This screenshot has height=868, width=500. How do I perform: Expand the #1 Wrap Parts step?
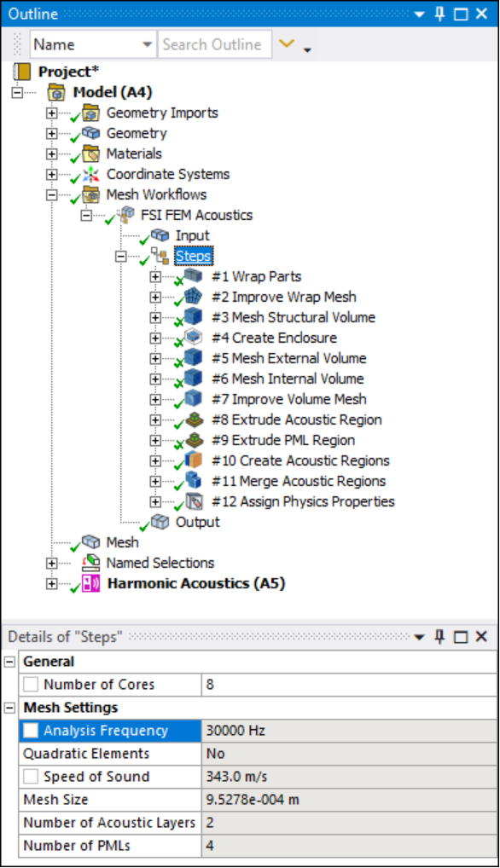[x=155, y=276]
